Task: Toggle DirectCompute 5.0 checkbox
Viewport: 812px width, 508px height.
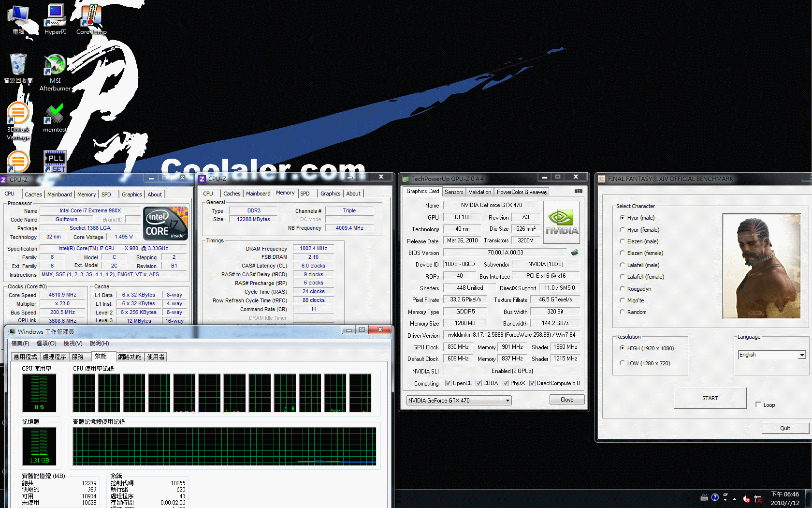Action: tap(532, 383)
